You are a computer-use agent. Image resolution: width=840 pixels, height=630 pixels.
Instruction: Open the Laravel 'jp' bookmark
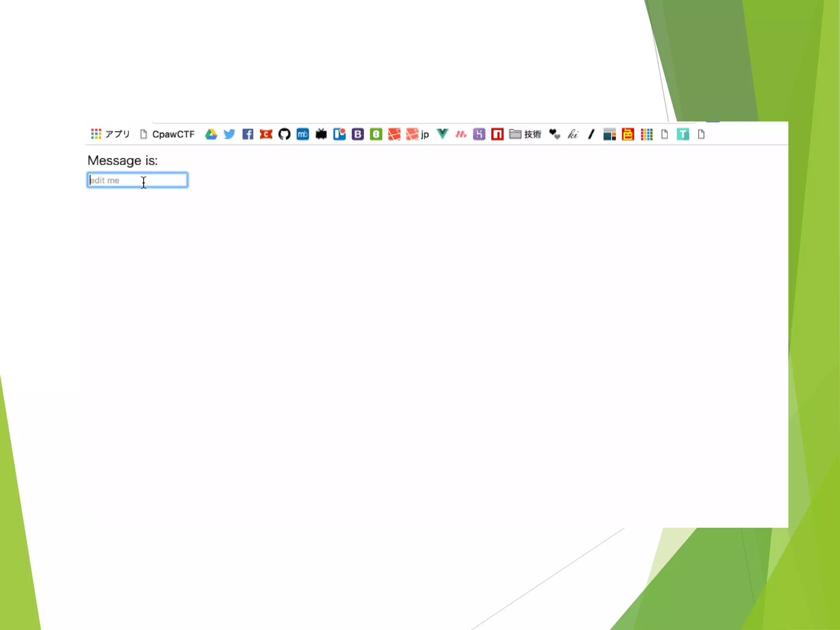[x=418, y=134]
